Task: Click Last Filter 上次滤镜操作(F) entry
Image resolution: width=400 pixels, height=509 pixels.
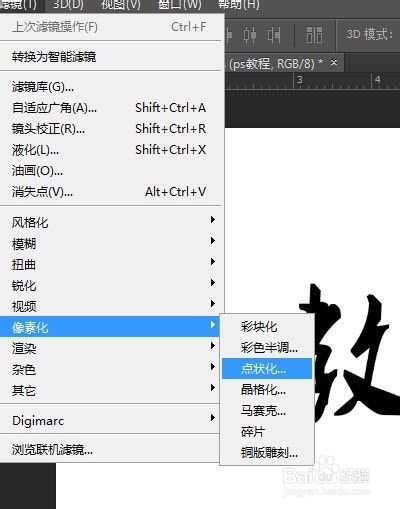Action: [x=110, y=27]
